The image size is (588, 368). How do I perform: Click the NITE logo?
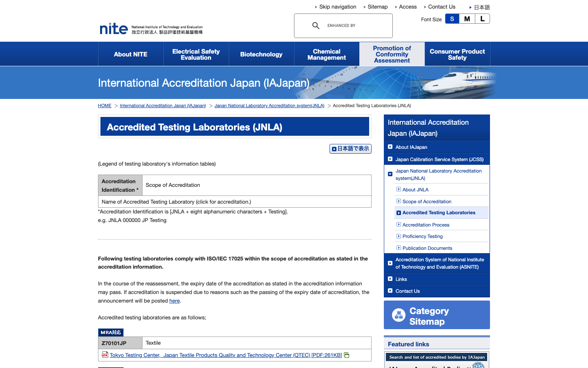tap(151, 29)
